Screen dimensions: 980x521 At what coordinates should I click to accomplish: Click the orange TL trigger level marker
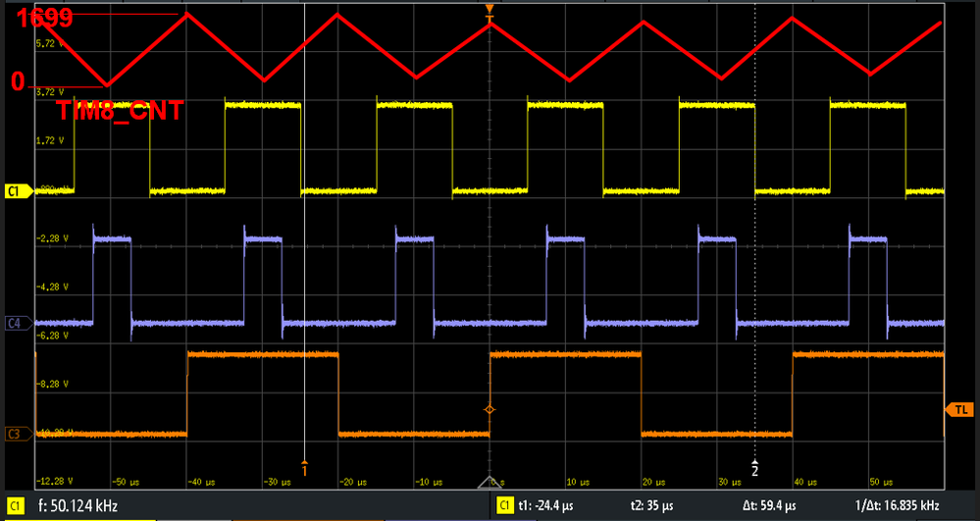pyautogui.click(x=959, y=410)
